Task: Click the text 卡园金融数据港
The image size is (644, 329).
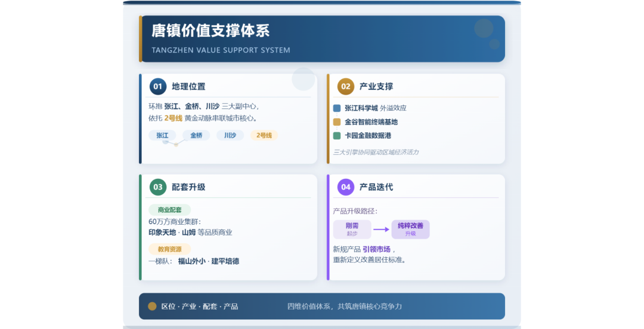Action: [x=368, y=135]
